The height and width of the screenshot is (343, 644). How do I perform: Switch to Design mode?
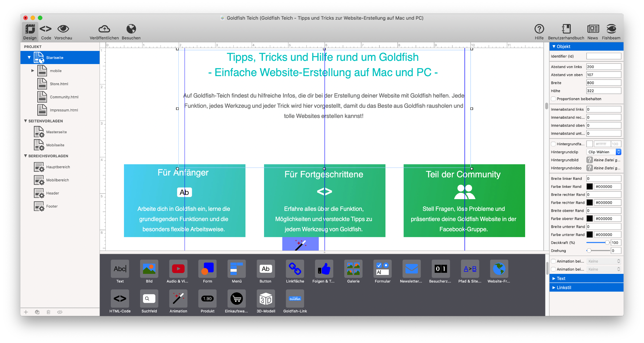[30, 32]
